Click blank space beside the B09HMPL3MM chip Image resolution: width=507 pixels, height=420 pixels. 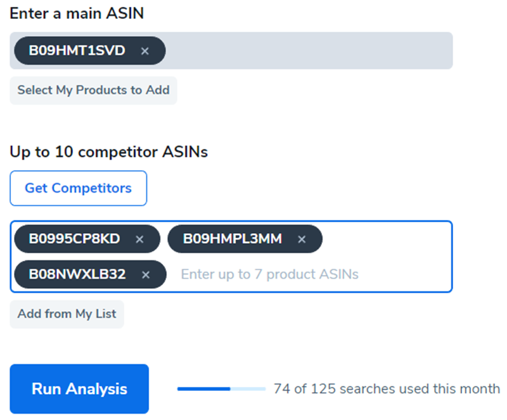(x=387, y=239)
